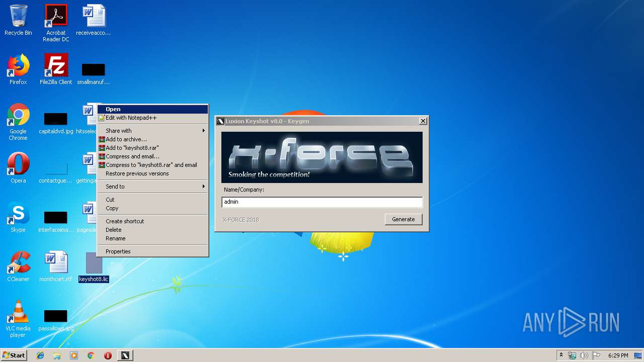644x362 pixels.
Task: Open CCleaner desktop shortcut
Action: tap(18, 266)
